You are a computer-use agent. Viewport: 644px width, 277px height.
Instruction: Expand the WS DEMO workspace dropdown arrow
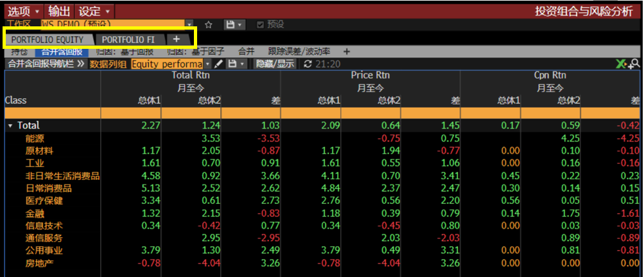pyautogui.click(x=189, y=24)
